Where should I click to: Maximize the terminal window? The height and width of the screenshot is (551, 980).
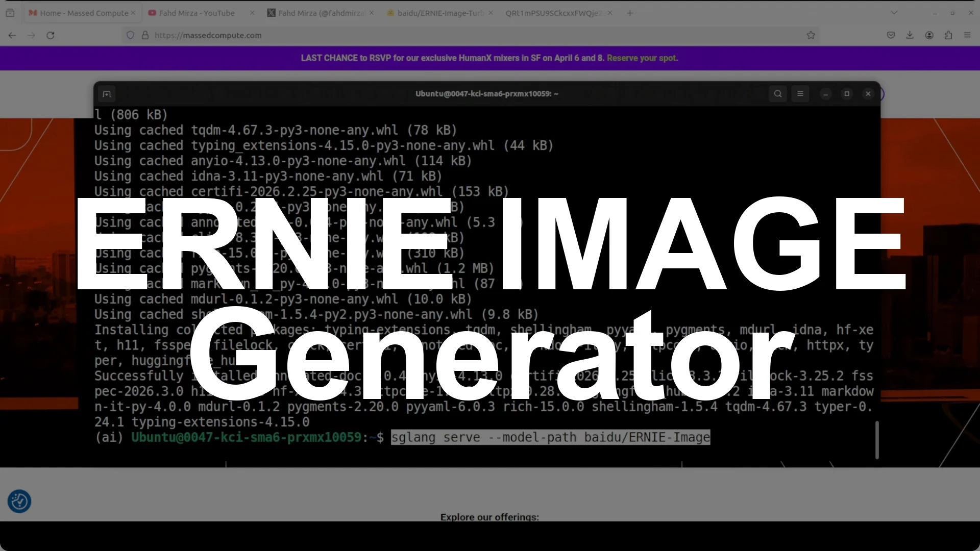847,94
